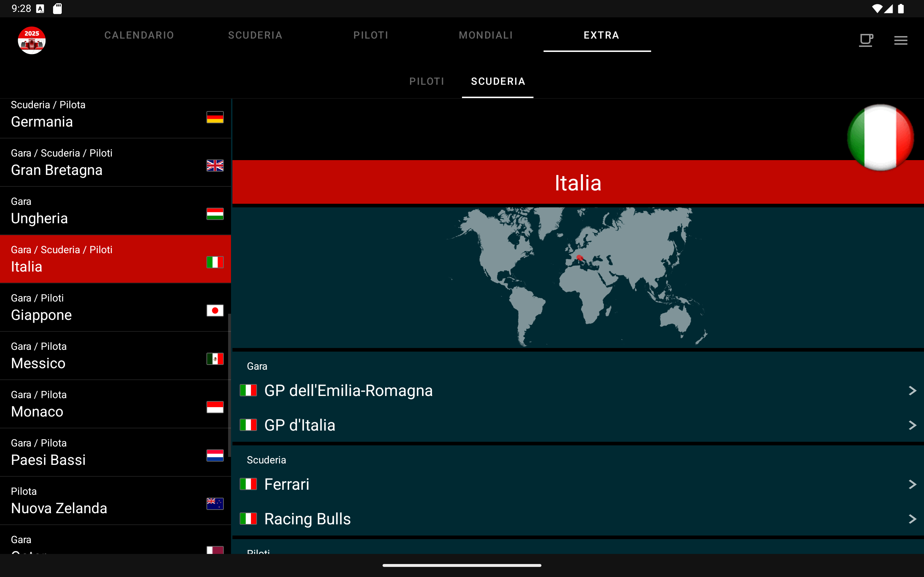The height and width of the screenshot is (577, 924).
Task: Open Racing Bulls row chevron
Action: click(912, 519)
